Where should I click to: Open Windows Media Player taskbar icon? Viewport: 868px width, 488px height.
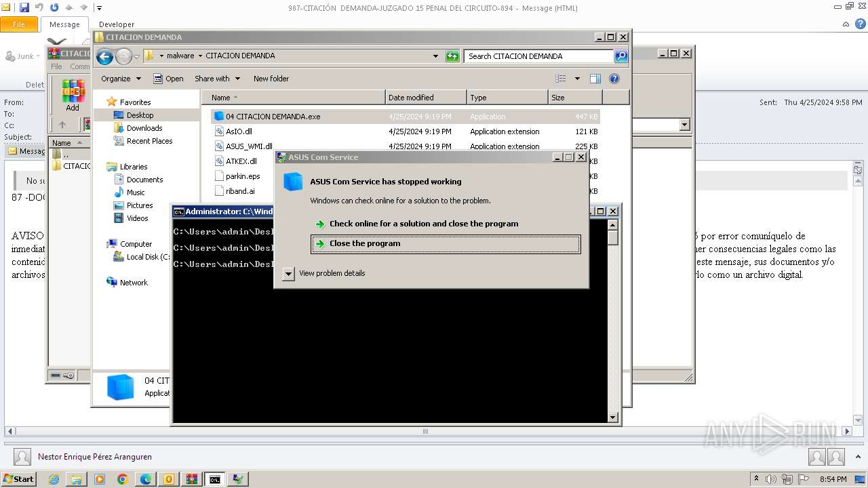[x=100, y=479]
